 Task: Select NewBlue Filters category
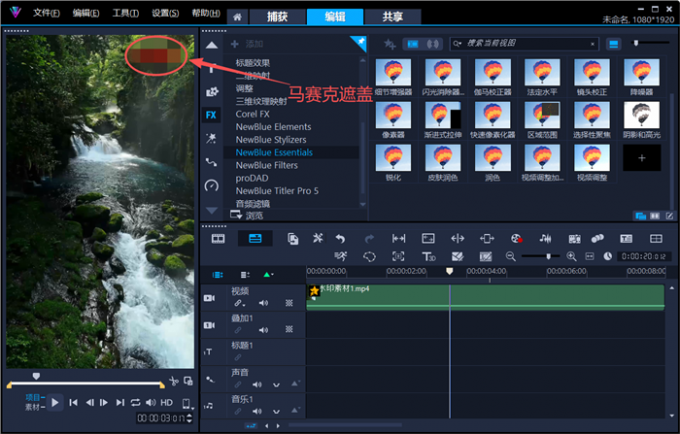tap(267, 165)
